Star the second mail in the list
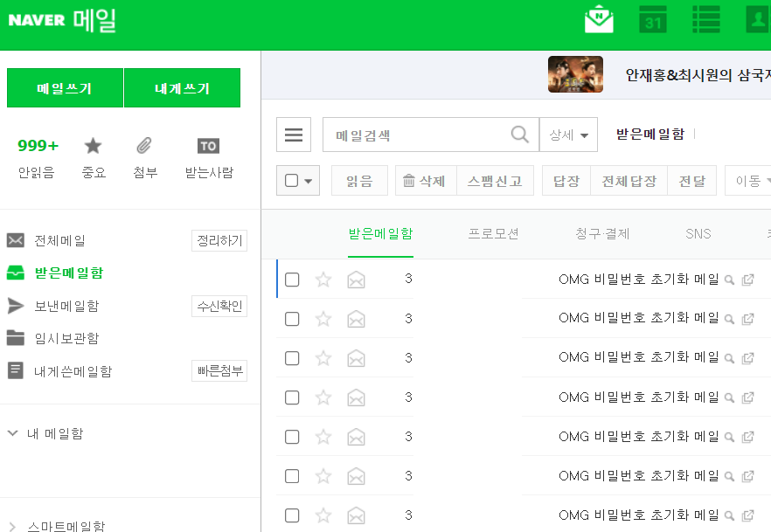 click(323, 318)
